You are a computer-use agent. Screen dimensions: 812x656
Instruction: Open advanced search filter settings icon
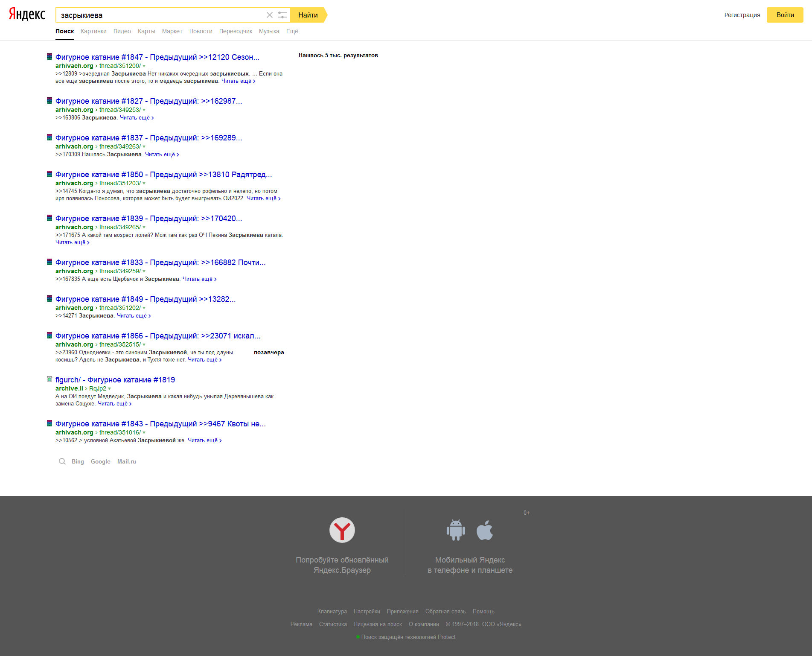(282, 15)
